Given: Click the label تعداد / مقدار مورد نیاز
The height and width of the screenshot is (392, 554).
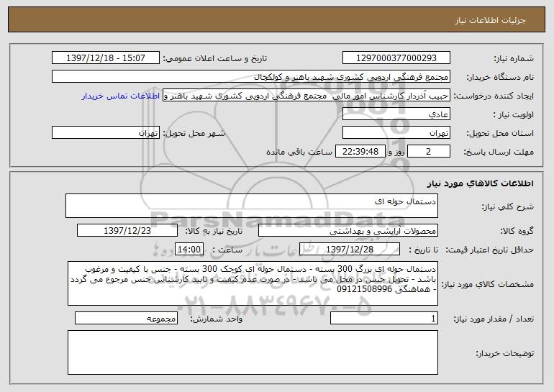Looking at the screenshot, I should click(494, 319).
